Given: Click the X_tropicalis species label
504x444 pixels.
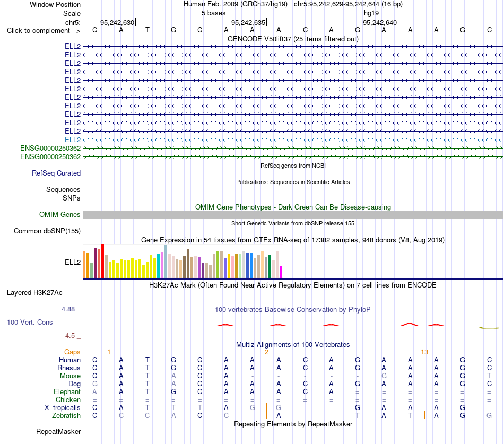Looking at the screenshot, I should pyautogui.click(x=63, y=408).
